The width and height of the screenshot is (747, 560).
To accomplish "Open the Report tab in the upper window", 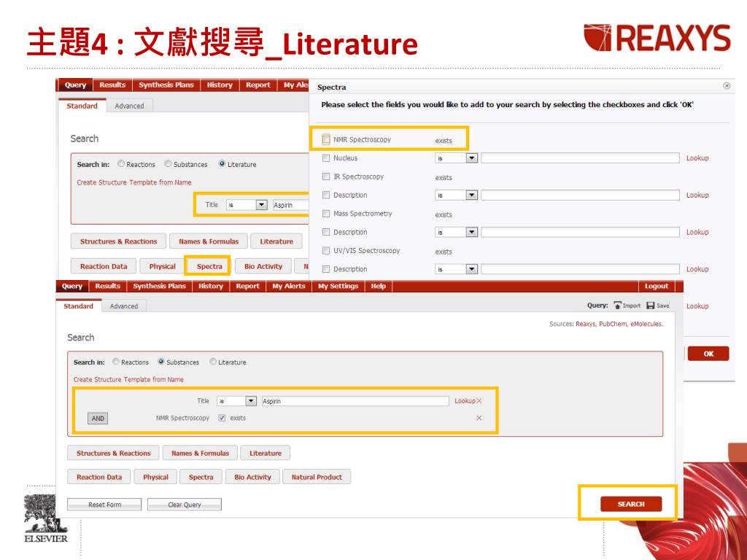I will point(258,85).
